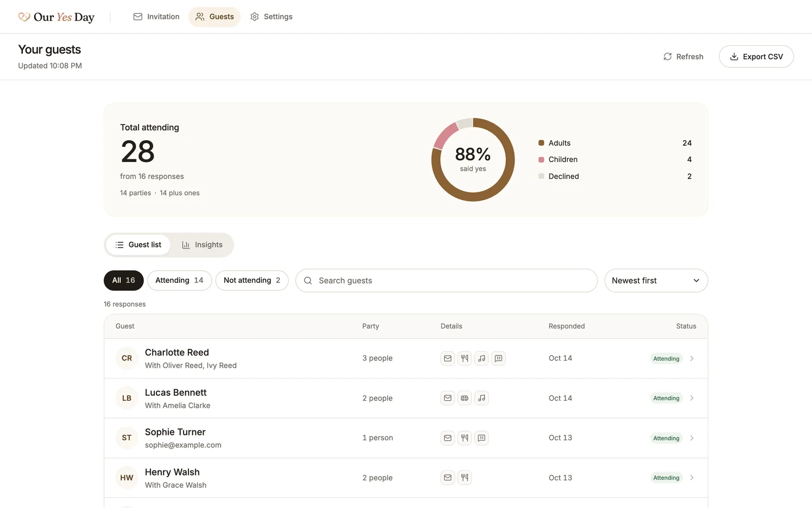
Task: Click the music note icon for Lucas Bennett
Action: 482,398
